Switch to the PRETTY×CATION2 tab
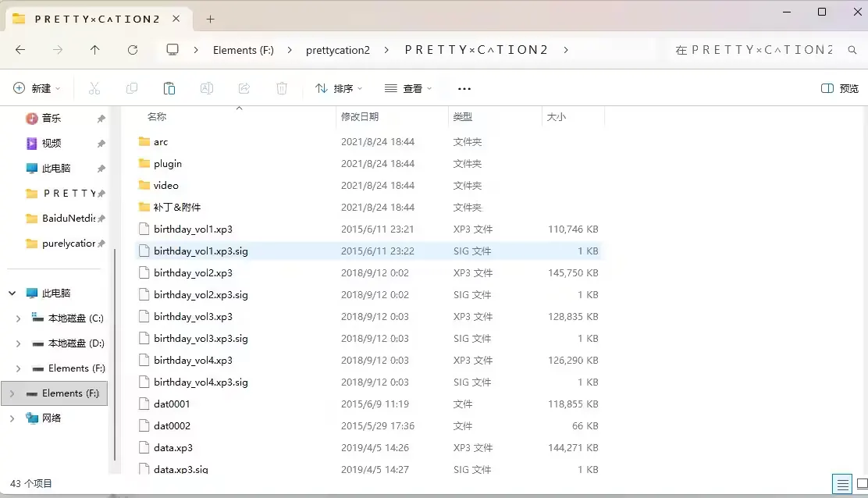Image resolution: width=868 pixels, height=498 pixels. click(97, 19)
